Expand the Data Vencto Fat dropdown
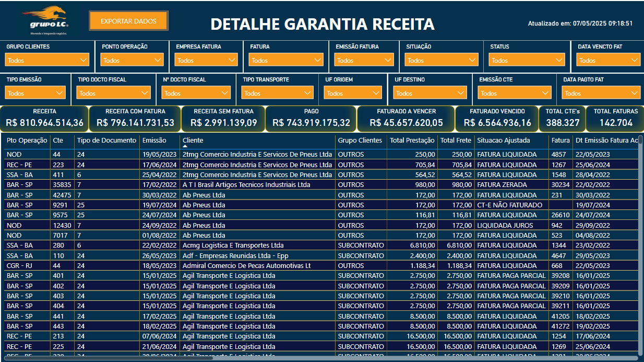 609,60
